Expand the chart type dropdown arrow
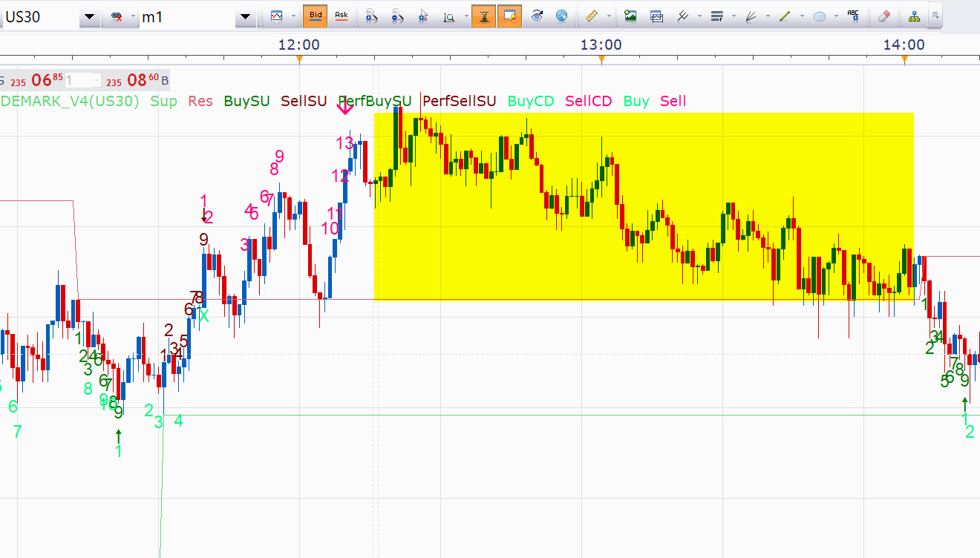The width and height of the screenshot is (980, 558). pos(294,16)
